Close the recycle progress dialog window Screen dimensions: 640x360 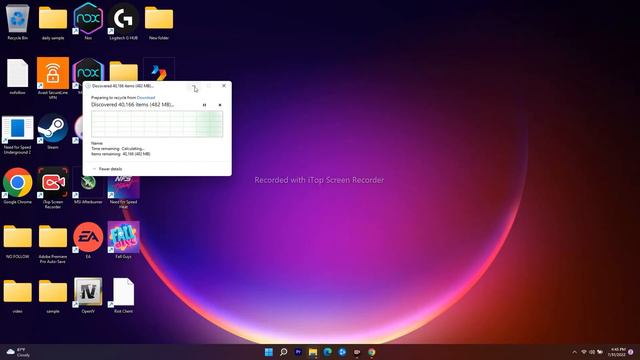point(224,86)
